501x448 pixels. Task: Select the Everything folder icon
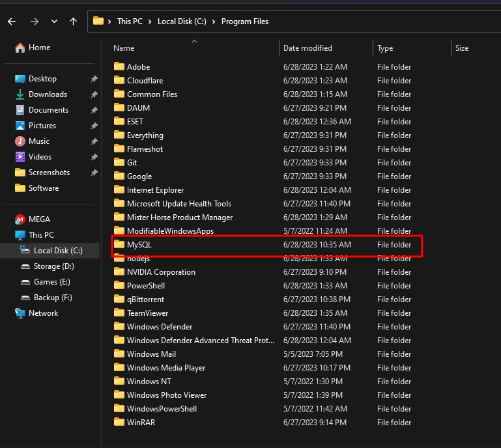click(119, 135)
